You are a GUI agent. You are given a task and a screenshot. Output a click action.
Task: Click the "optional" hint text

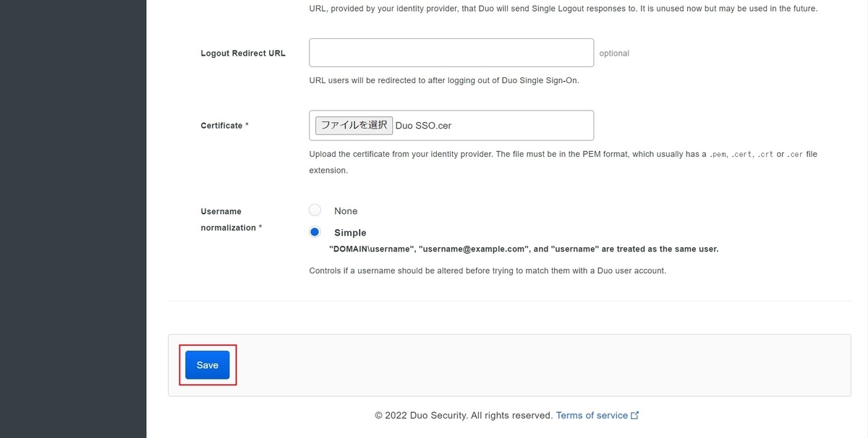(x=614, y=53)
